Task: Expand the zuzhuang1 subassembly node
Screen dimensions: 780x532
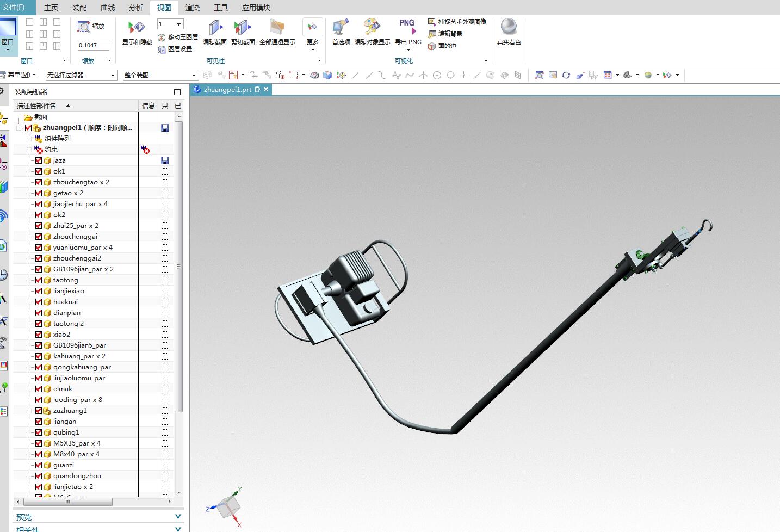Action: pos(29,411)
